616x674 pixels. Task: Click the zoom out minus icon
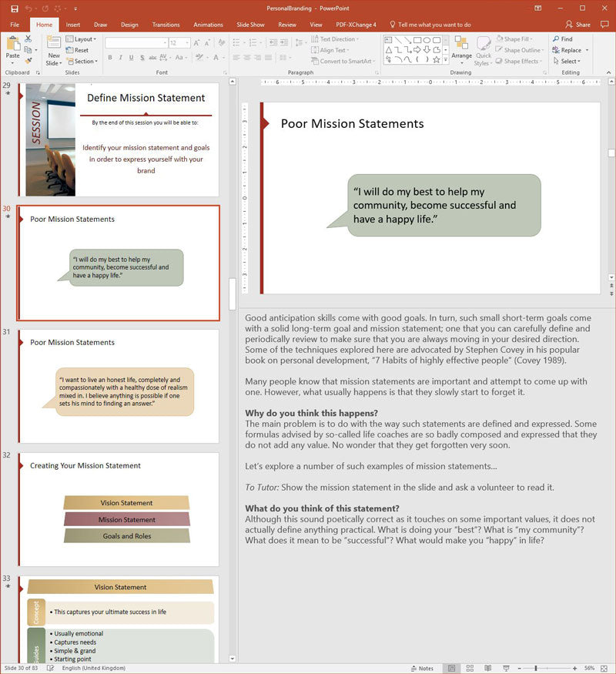pos(519,669)
